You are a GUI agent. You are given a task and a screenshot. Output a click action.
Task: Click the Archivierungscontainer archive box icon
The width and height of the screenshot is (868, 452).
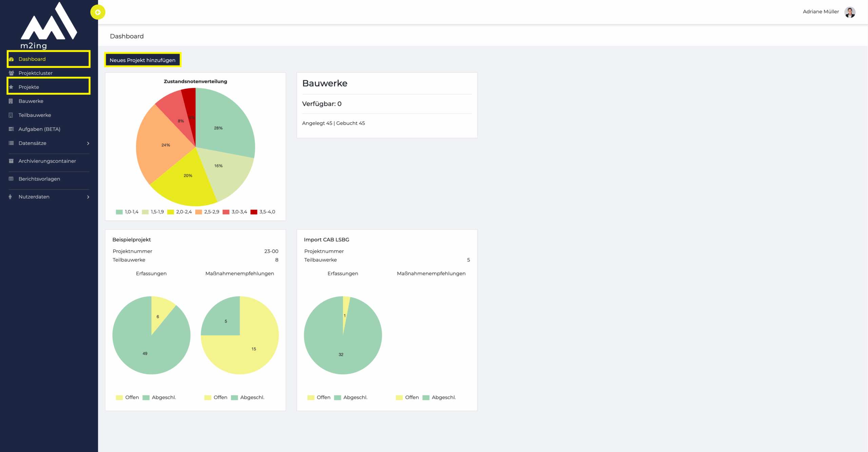11,161
